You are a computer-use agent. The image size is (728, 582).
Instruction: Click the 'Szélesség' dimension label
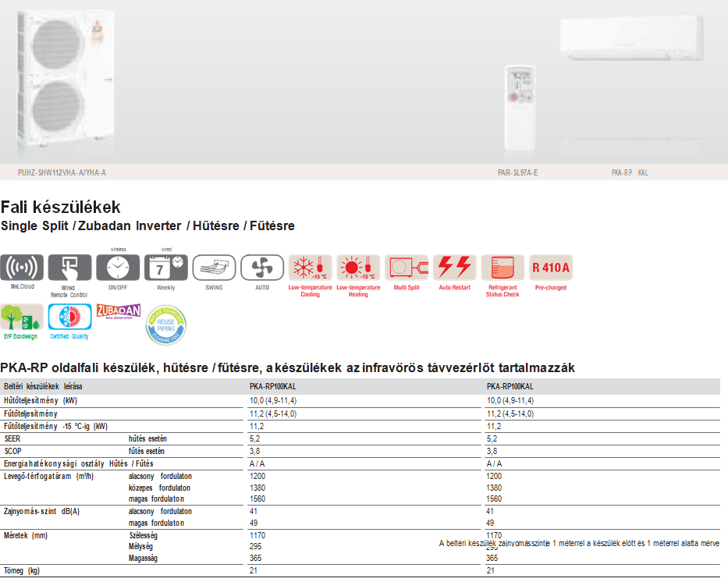(143, 536)
